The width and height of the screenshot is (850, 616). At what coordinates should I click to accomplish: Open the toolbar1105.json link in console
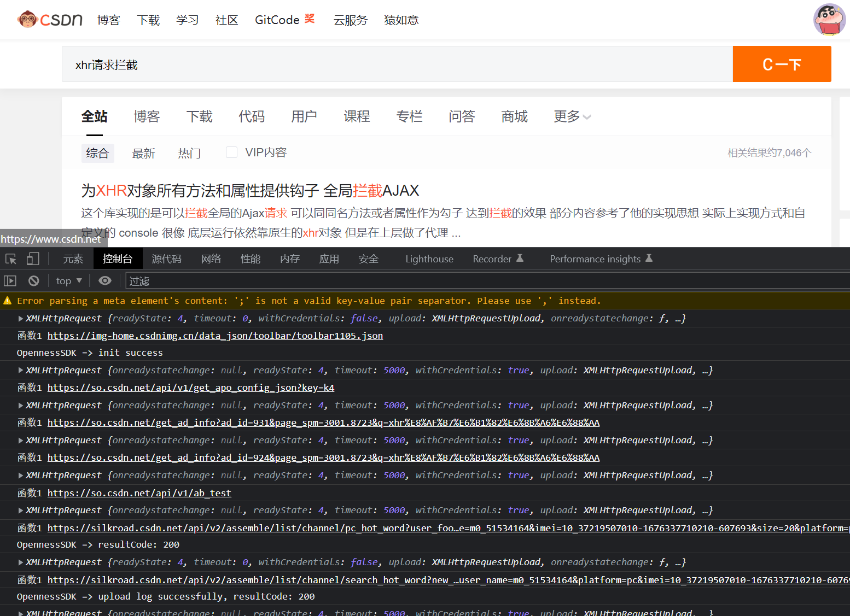point(214,335)
